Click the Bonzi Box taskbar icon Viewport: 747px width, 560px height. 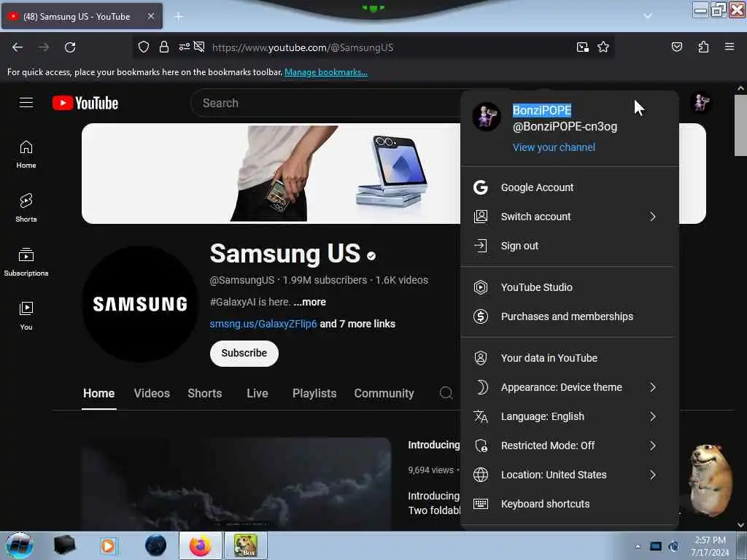(246, 545)
